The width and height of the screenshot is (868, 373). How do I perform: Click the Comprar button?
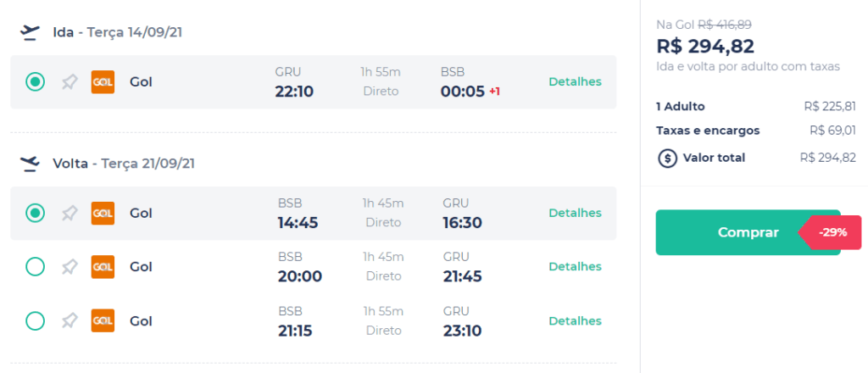tap(748, 232)
